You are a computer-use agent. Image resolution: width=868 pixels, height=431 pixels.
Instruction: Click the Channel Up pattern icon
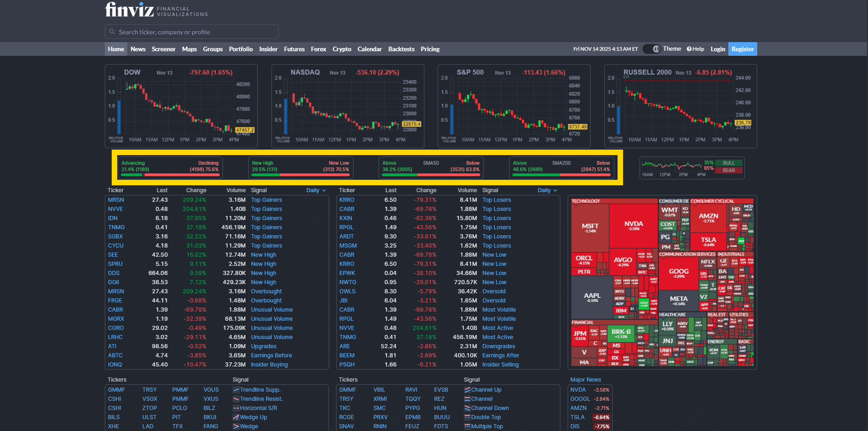click(467, 390)
